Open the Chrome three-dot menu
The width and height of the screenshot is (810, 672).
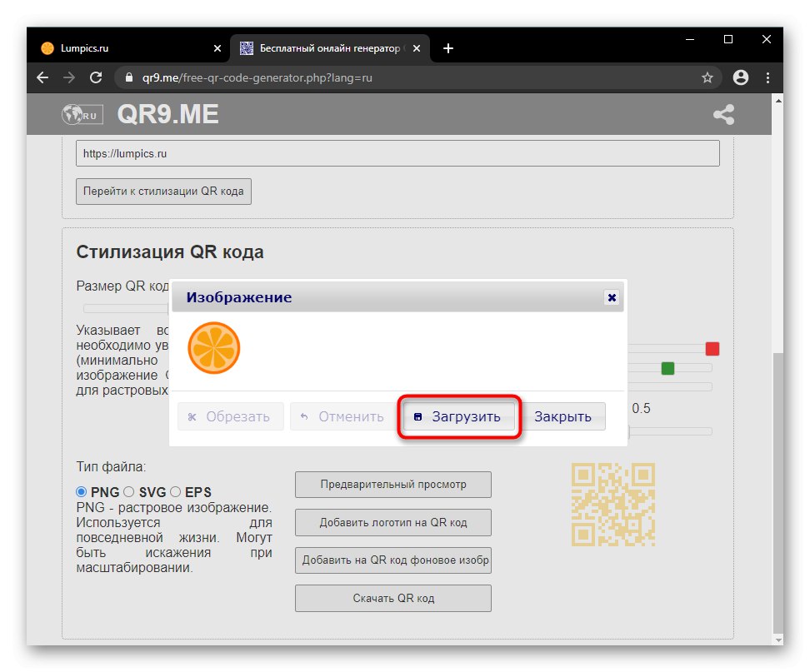pyautogui.click(x=767, y=78)
